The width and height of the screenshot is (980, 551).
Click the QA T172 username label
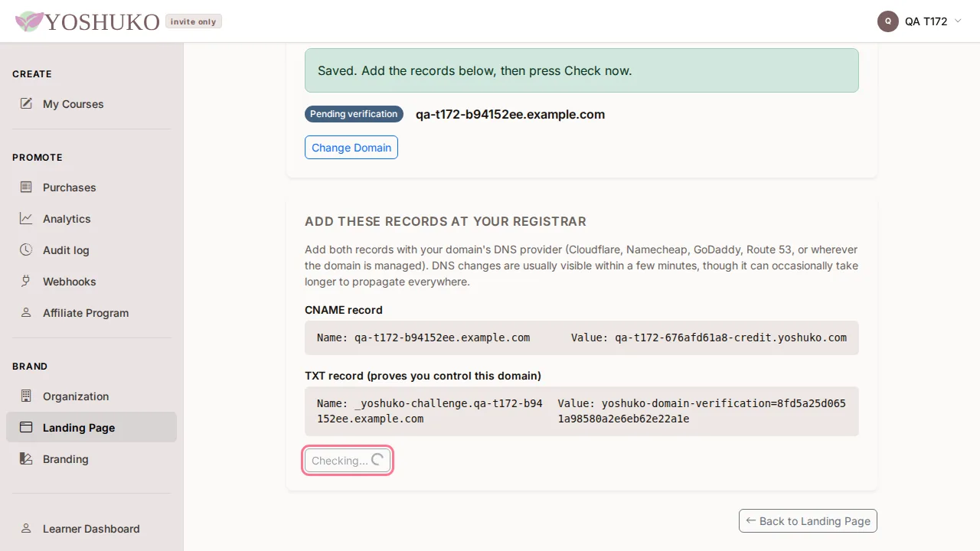tap(926, 21)
